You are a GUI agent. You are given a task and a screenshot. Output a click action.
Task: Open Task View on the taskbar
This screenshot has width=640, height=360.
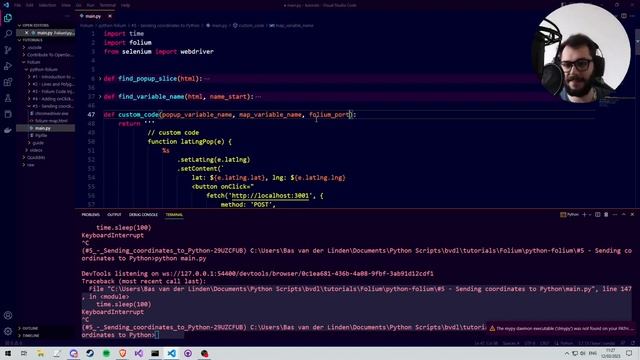24,353
